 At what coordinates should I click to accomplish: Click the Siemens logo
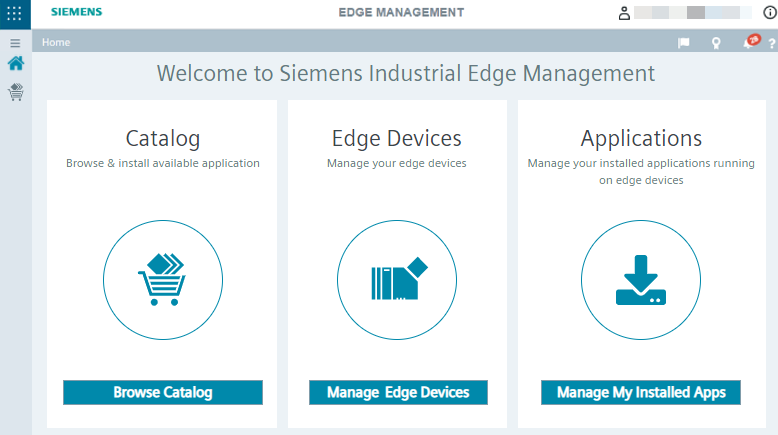tap(77, 14)
